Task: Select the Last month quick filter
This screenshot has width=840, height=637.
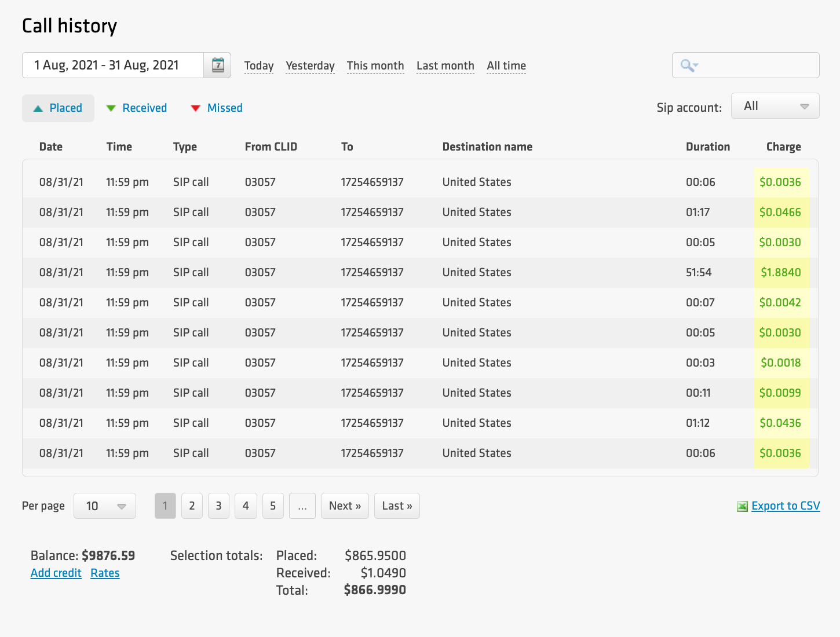Action: click(x=445, y=65)
